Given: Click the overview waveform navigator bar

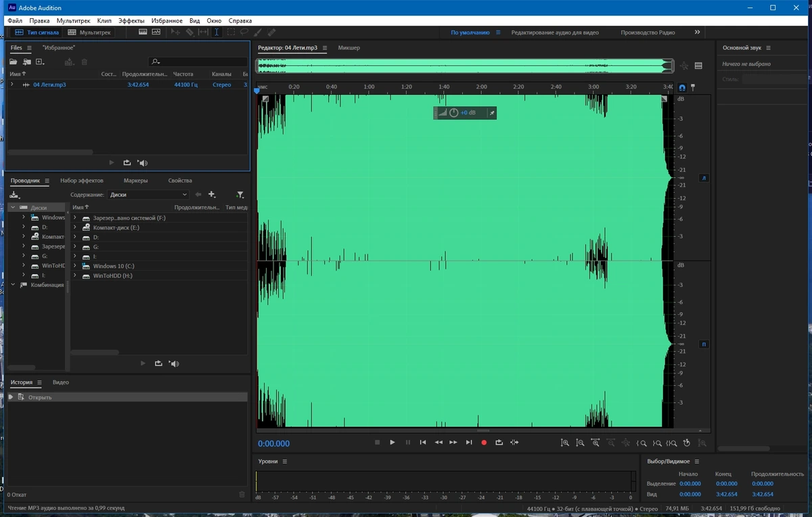Looking at the screenshot, I should tap(465, 66).
